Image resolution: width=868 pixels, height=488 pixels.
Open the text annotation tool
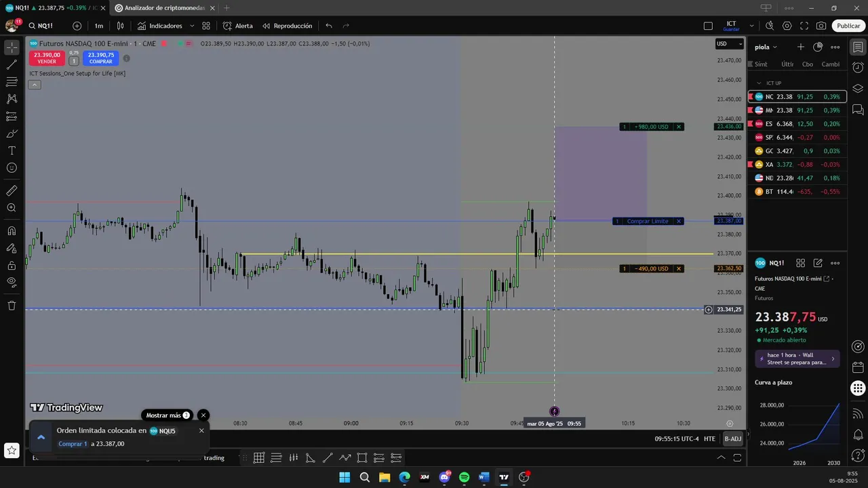pyautogui.click(x=12, y=150)
